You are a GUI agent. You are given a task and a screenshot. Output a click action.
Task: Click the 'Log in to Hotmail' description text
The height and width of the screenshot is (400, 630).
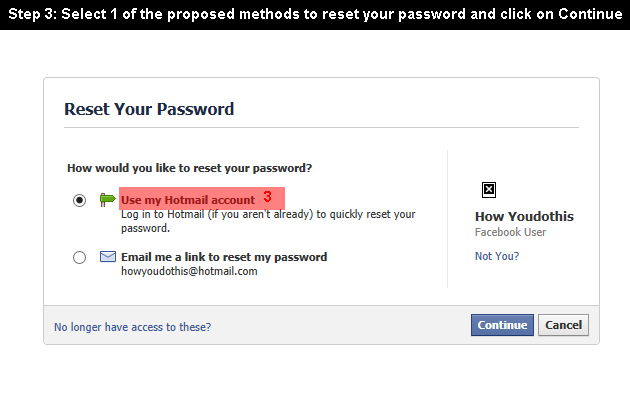click(268, 221)
